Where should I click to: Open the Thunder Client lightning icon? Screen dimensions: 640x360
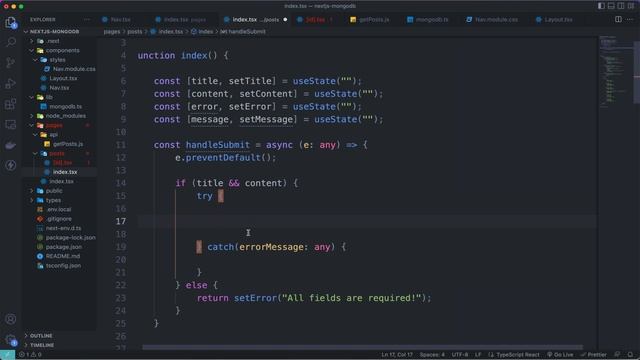tap(11, 165)
